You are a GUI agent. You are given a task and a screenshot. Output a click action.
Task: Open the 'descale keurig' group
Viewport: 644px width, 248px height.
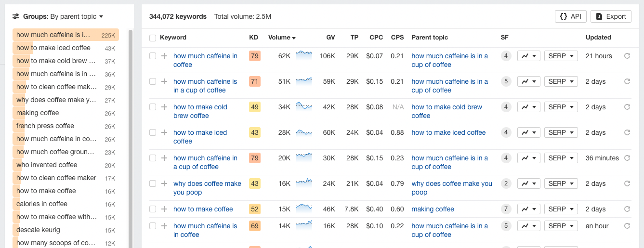tap(66, 230)
